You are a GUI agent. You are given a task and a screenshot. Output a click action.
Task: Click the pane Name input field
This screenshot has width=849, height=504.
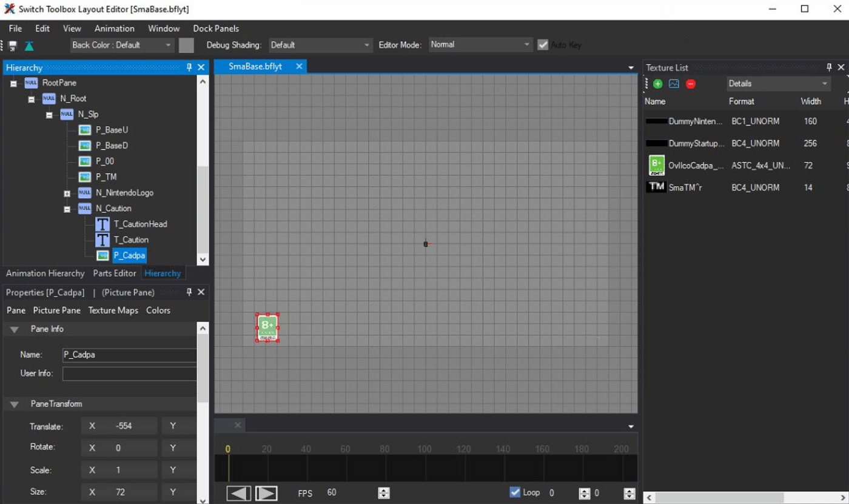129,355
